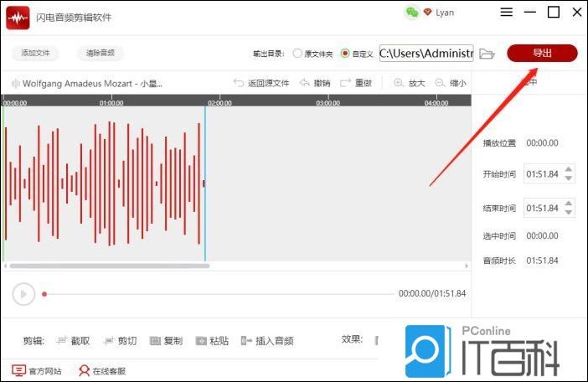Select the Wolfgang Amadeus Mozart track title
The width and height of the screenshot is (588, 382).
(x=92, y=83)
